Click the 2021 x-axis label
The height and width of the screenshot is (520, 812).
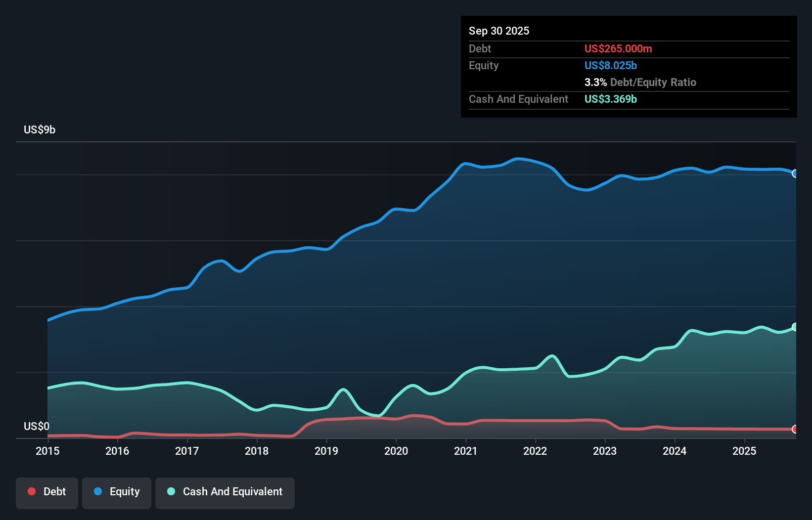(x=466, y=451)
